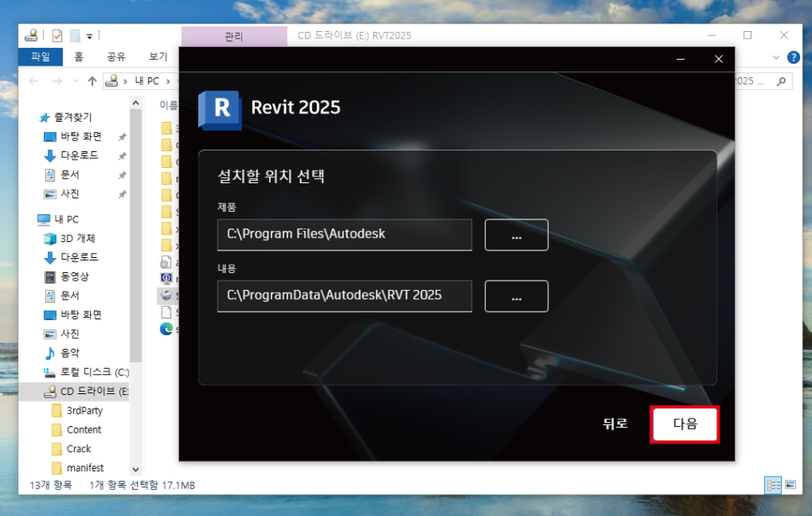This screenshot has width=812, height=516.
Task: Click the 이름 column header
Action: click(x=168, y=106)
